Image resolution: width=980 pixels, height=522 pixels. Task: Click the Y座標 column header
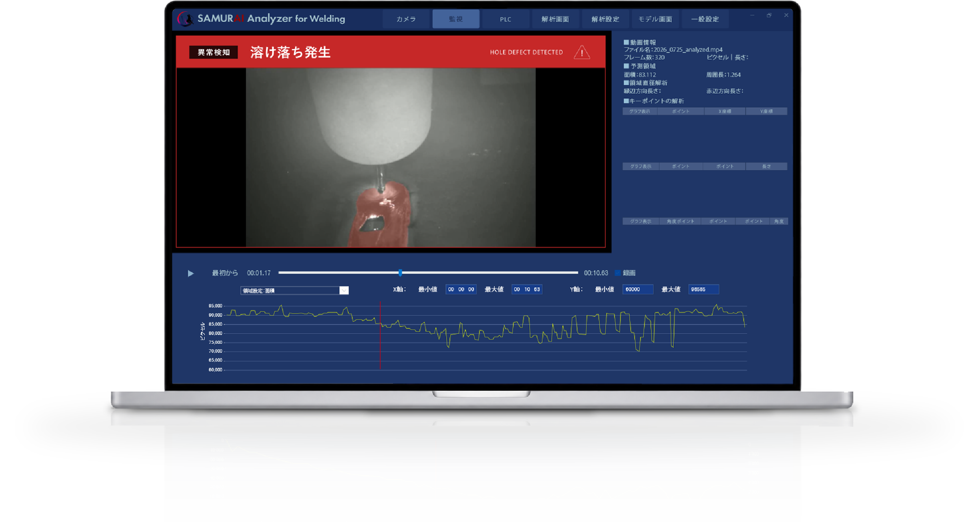click(766, 111)
